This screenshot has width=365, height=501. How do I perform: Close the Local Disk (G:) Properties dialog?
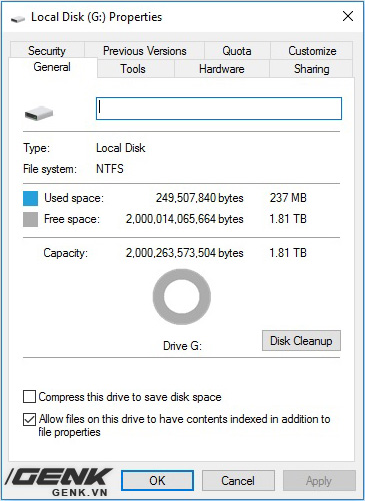coord(348,16)
